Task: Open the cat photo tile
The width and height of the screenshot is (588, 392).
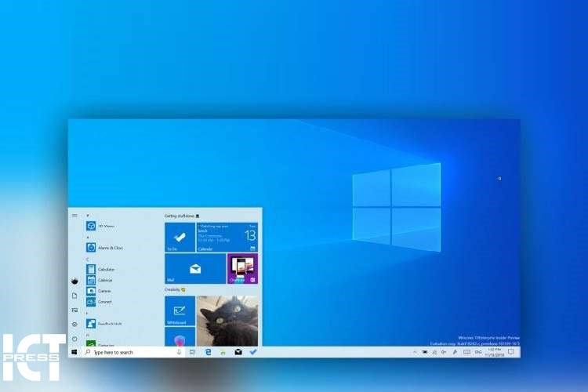Action: point(227,320)
